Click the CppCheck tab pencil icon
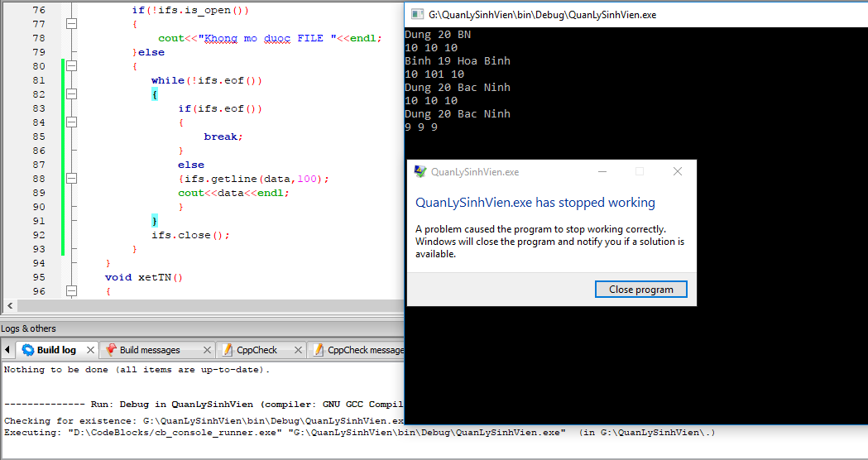Screen dimensions: 868x460 [228, 350]
